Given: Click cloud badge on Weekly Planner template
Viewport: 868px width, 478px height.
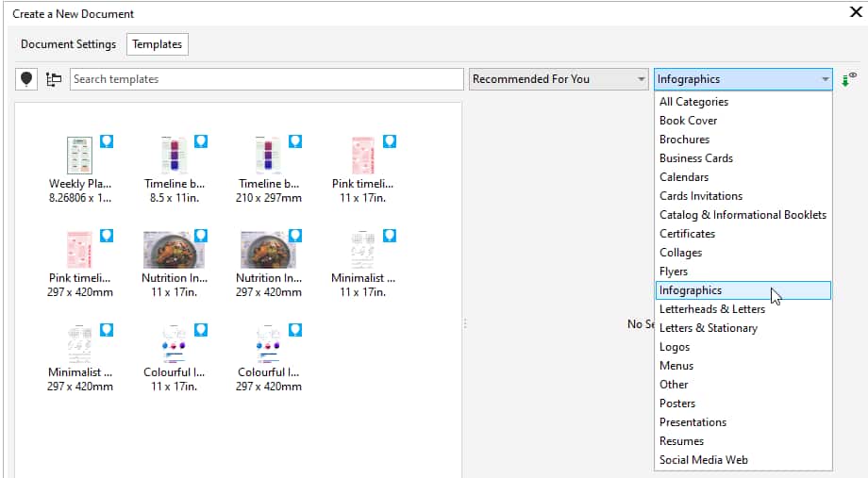Looking at the screenshot, I should point(107,141).
